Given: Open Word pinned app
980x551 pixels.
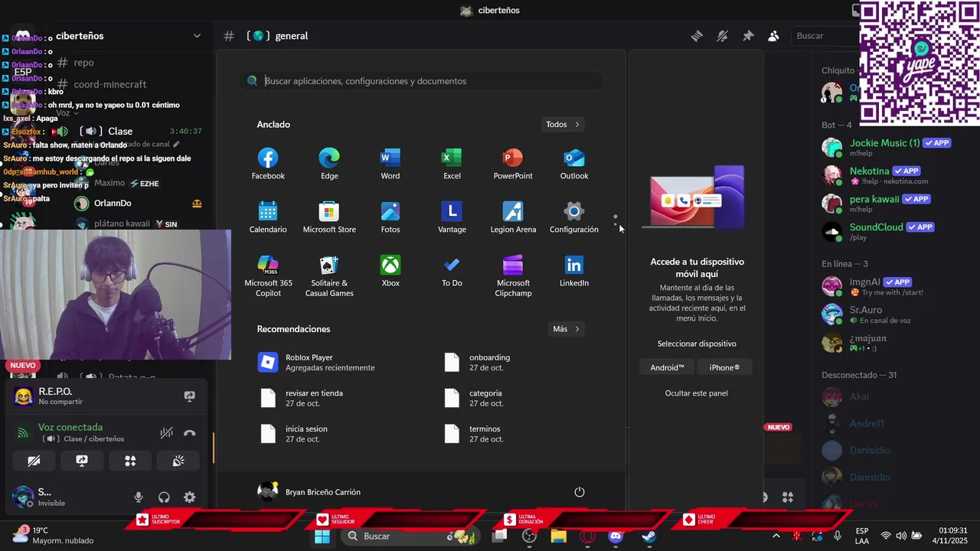Looking at the screenshot, I should [390, 165].
